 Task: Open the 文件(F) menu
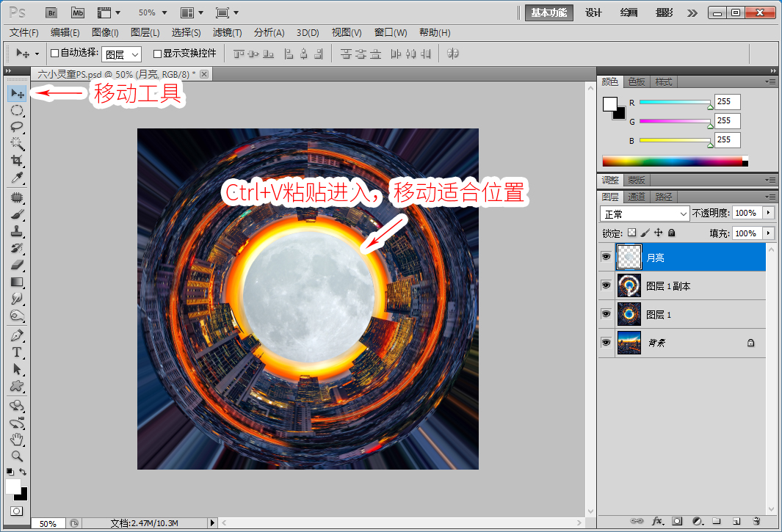24,33
